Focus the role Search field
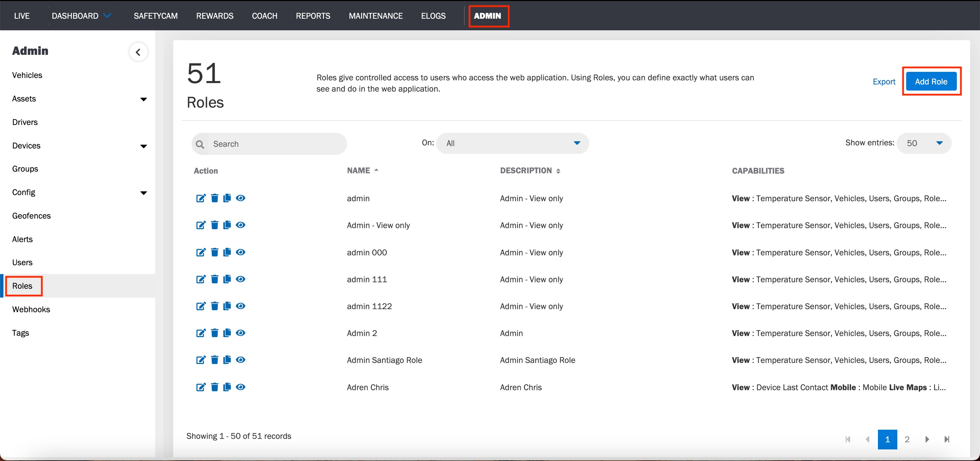The height and width of the screenshot is (461, 980). 269,144
